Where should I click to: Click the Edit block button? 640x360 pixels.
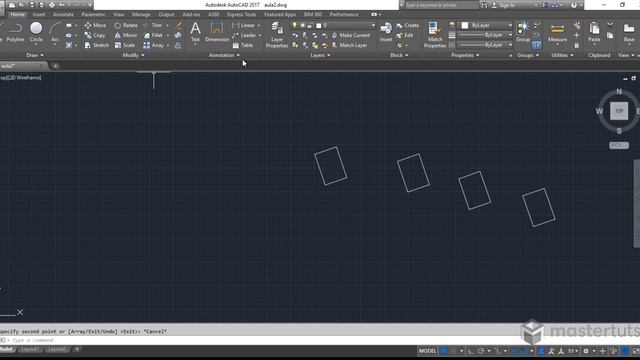point(405,35)
